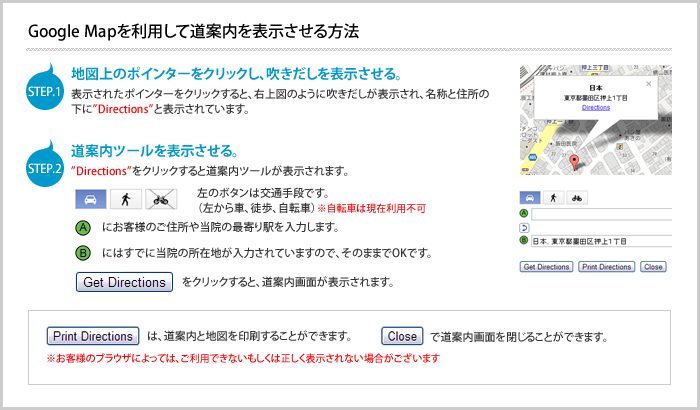Viewport: 700px width, 410px height.
Task: Click the small green B marker beside the address field
Action: 524,240
